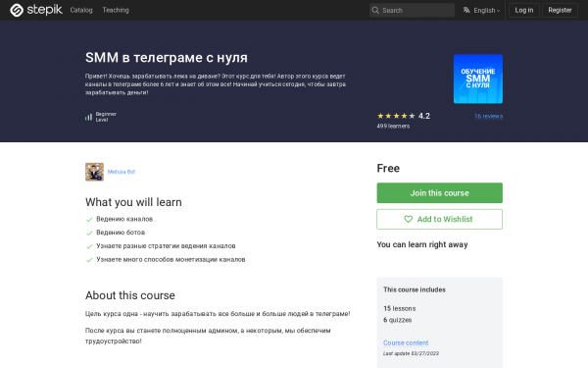Open the Medusa Bot author profile

click(122, 172)
